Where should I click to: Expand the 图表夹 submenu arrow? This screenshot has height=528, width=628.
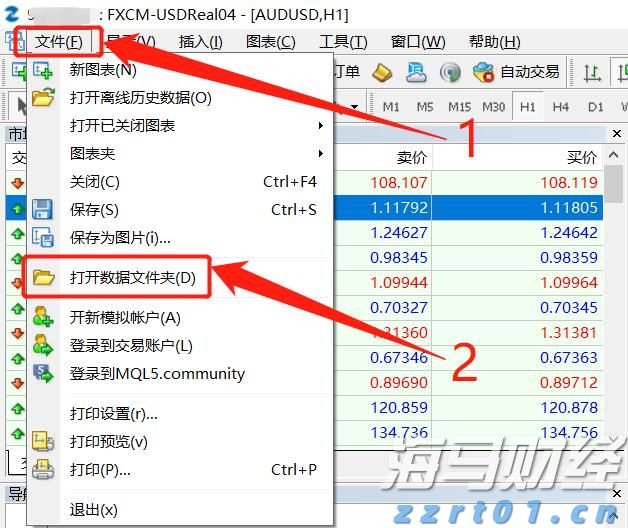(321, 154)
